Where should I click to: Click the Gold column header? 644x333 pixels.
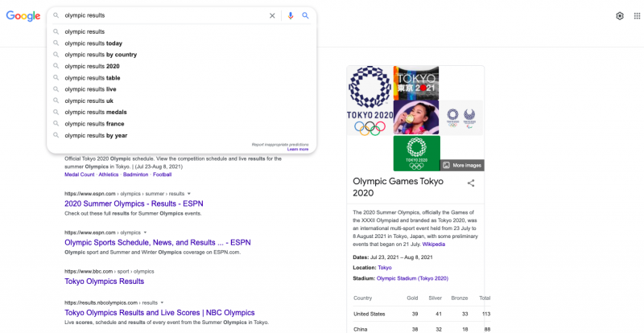pyautogui.click(x=412, y=298)
